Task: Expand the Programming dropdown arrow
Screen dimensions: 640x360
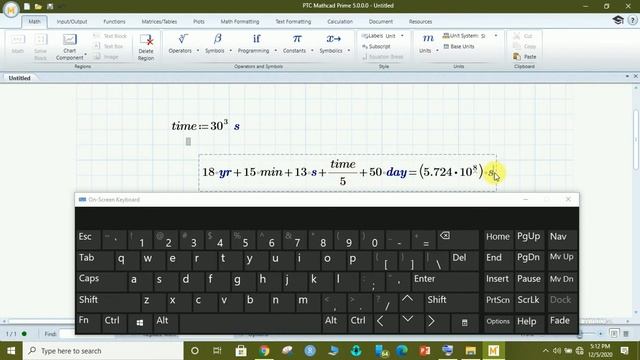Action: coord(276,51)
